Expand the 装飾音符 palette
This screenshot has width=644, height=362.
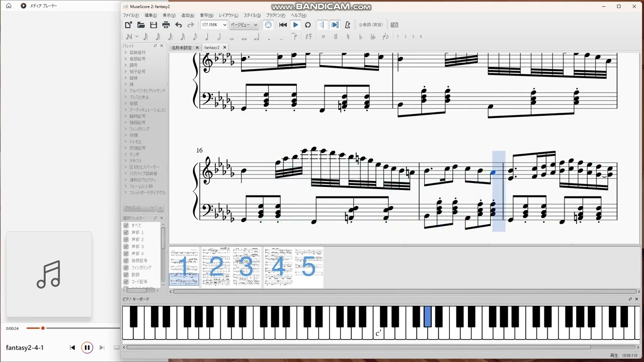coord(125,52)
